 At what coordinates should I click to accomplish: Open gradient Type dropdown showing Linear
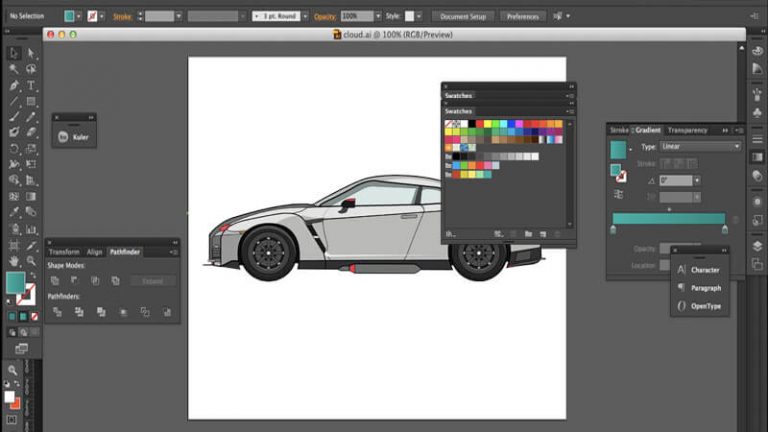point(700,146)
